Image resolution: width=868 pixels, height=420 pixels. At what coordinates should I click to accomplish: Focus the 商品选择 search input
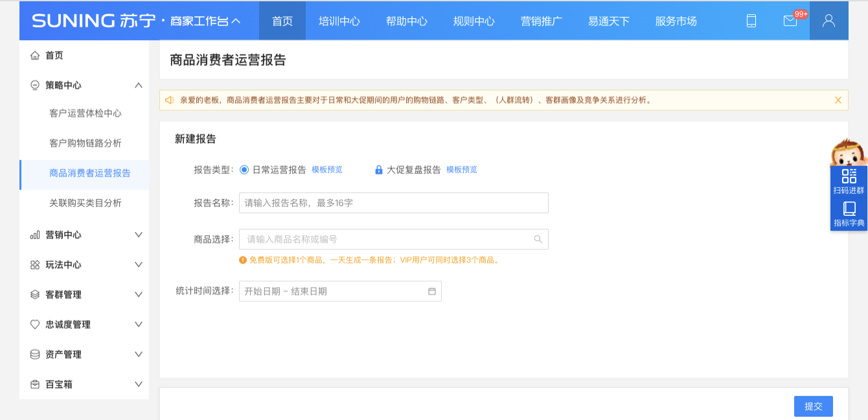pos(394,239)
